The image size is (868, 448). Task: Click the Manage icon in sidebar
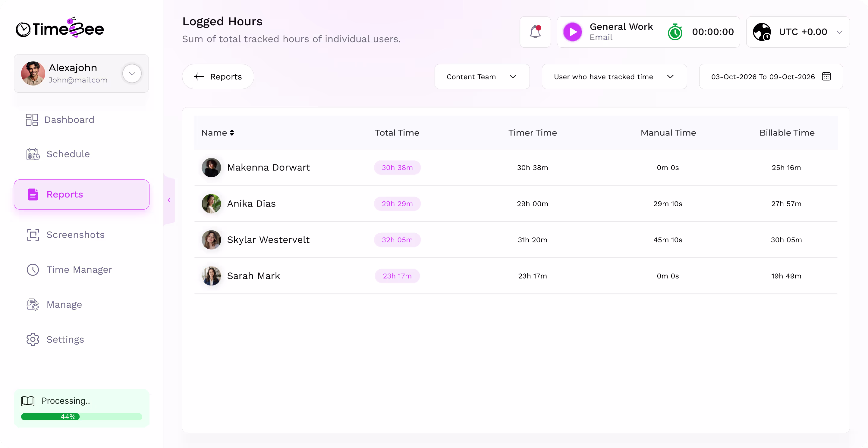tap(33, 305)
